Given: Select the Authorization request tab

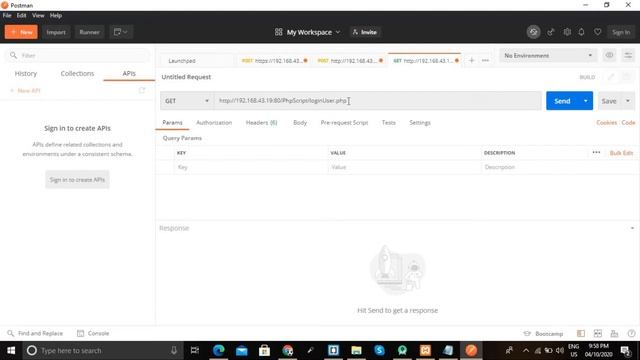Looking at the screenshot, I should point(214,122).
